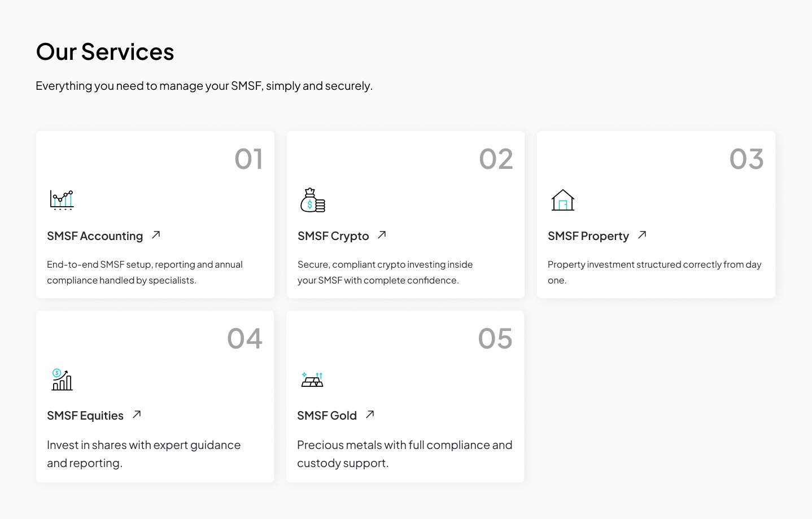The image size is (812, 519).
Task: Click the "Property investment structured correctly" description
Action: [654, 272]
